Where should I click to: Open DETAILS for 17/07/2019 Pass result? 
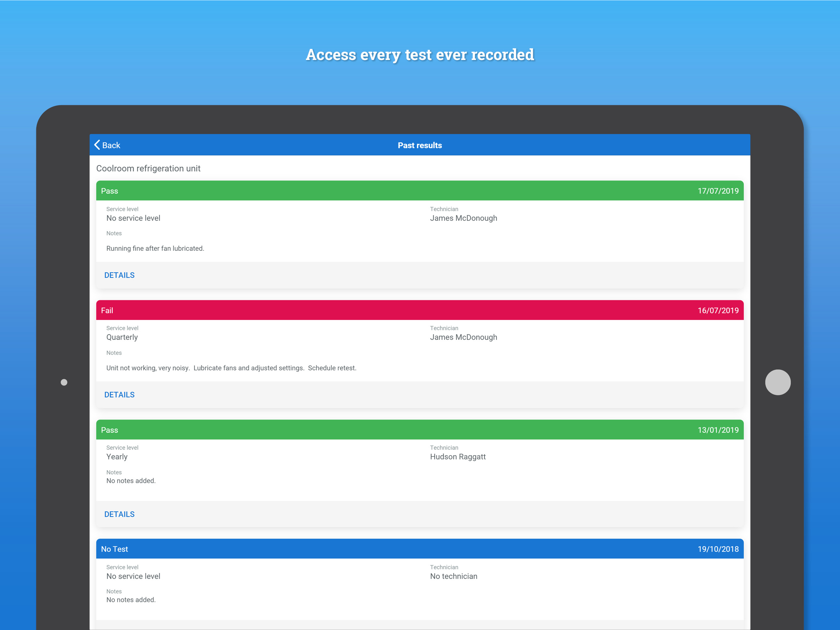[x=119, y=275]
